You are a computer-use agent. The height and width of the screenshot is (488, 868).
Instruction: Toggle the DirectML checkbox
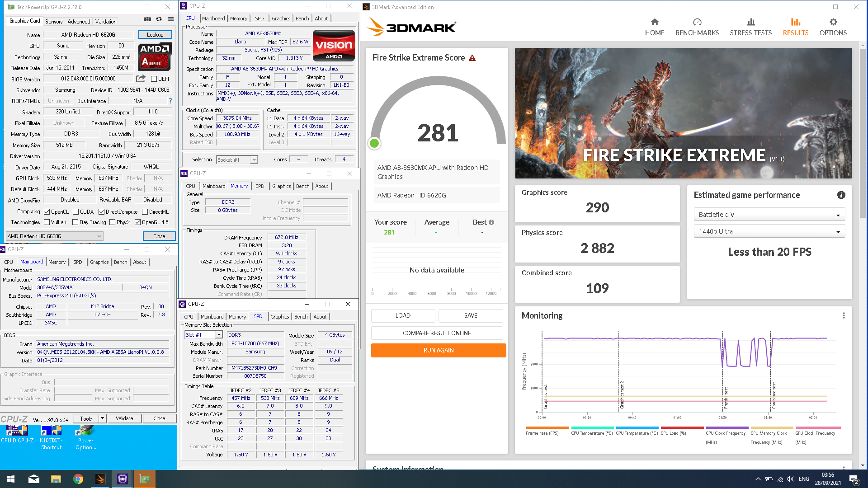click(145, 211)
